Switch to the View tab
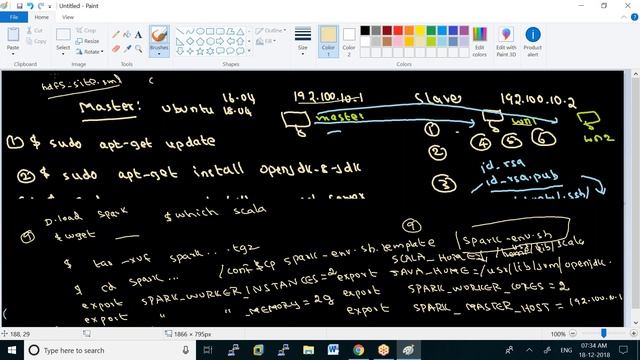This screenshot has height=360, width=640. click(x=68, y=17)
